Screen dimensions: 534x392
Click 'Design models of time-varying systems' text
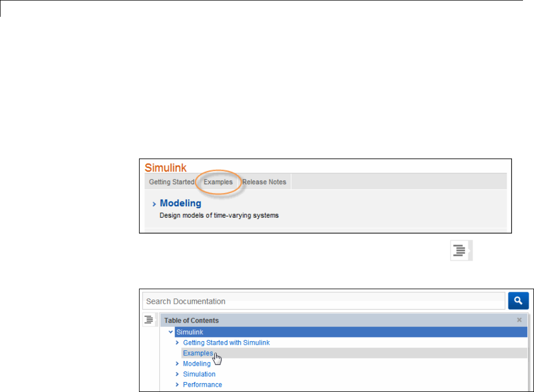click(x=219, y=215)
